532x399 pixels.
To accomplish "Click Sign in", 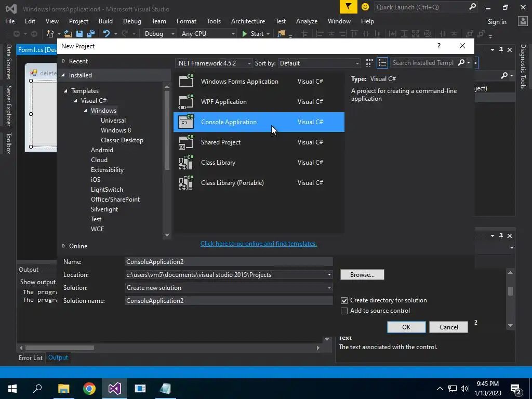I will (x=497, y=22).
